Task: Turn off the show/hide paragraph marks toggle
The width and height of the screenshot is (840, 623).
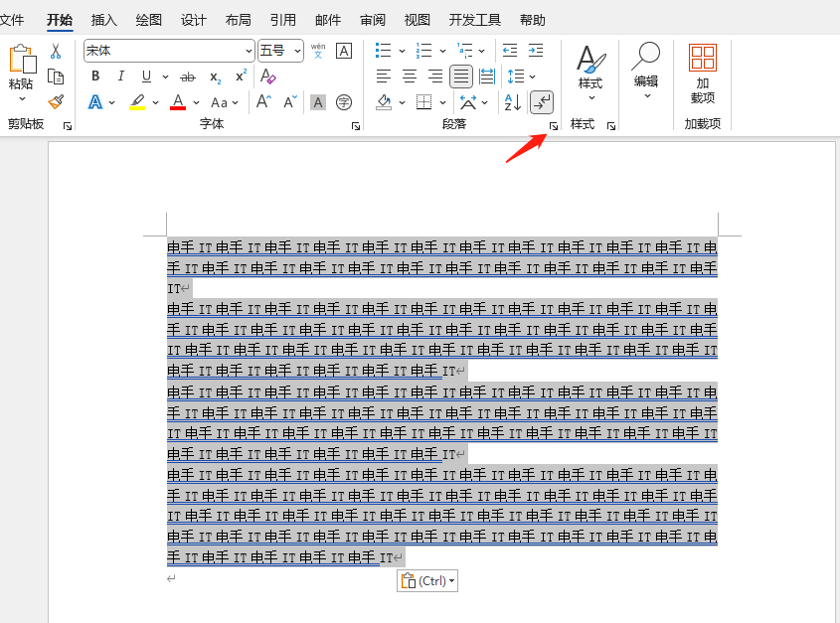Action: [x=542, y=102]
